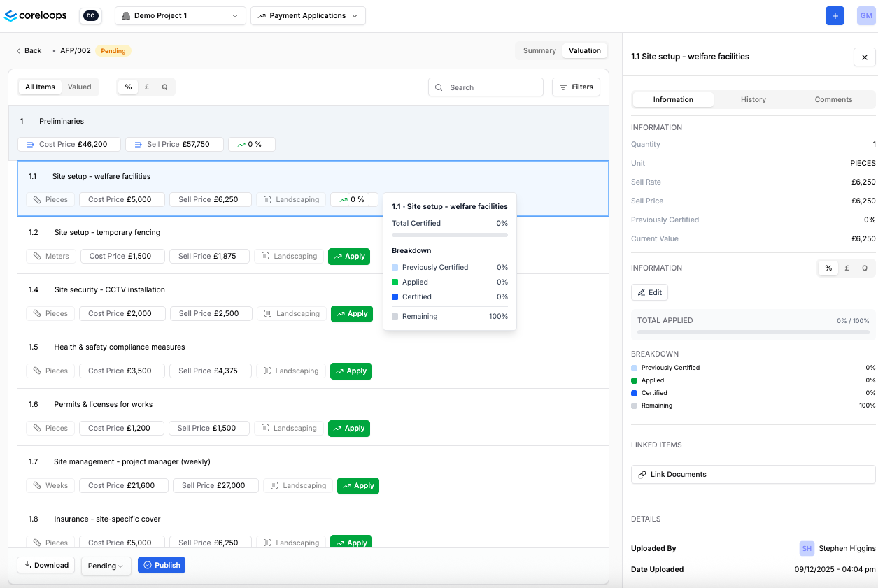Switch to the Summary view tab
This screenshot has height=588, width=878.
point(539,50)
